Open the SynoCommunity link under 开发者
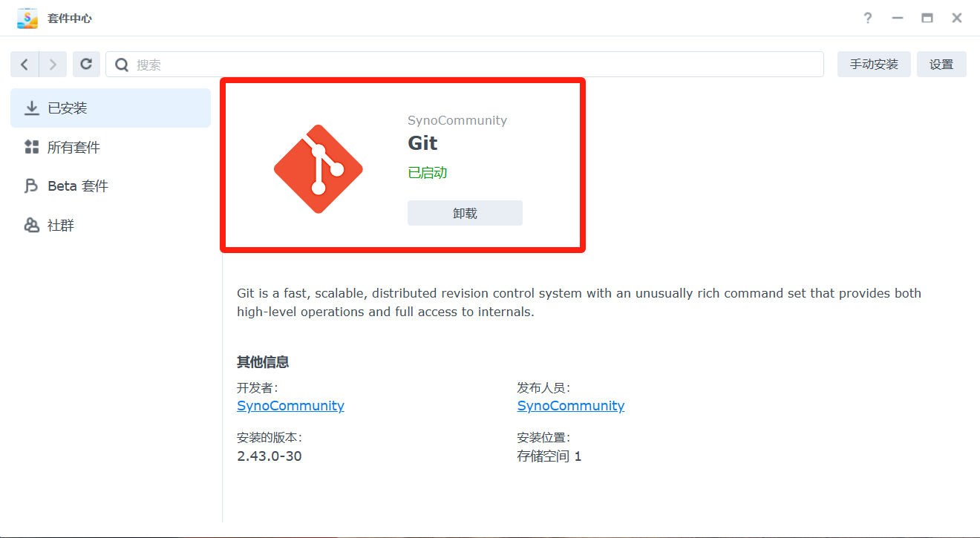The height and width of the screenshot is (538, 980). [290, 406]
